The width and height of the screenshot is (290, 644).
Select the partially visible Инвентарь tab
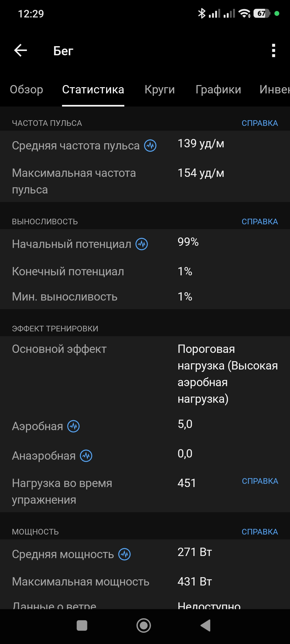[275, 89]
